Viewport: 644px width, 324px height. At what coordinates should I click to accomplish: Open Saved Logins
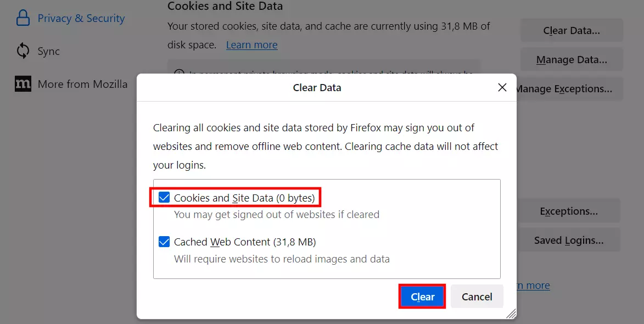(x=569, y=239)
